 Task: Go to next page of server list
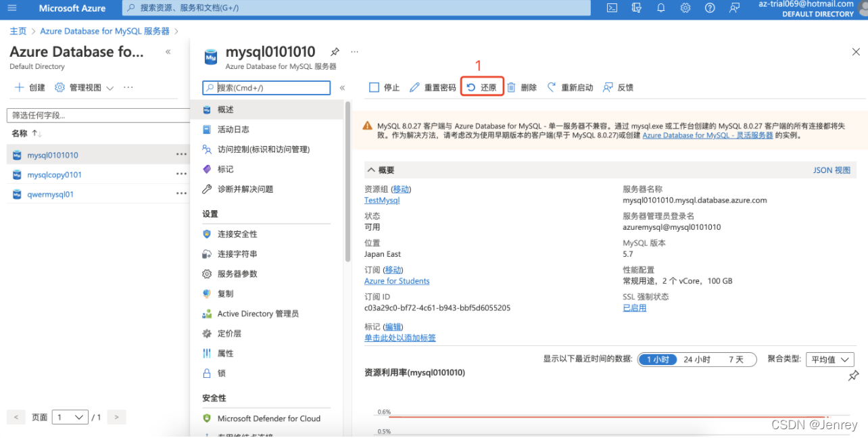[x=116, y=417]
